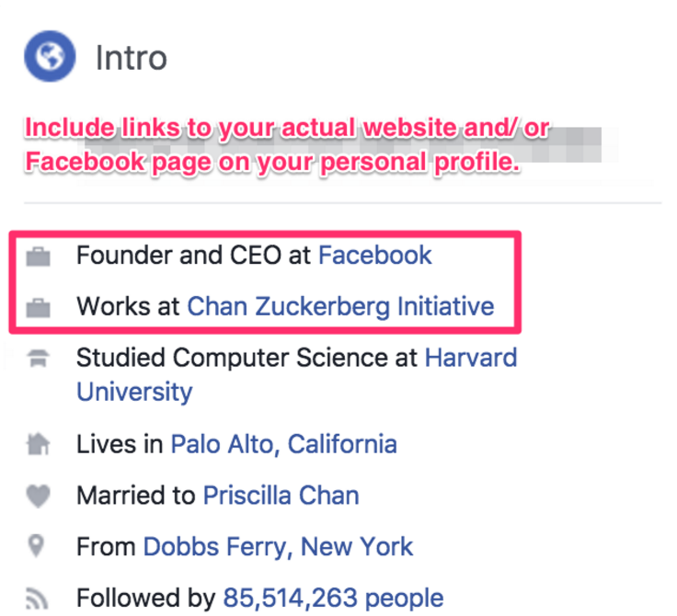
Task: Open the Priscilla Chan profile link
Action: coord(281,496)
